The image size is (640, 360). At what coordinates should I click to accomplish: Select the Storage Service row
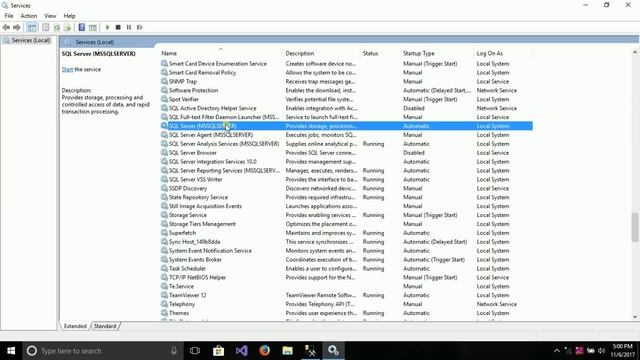tap(347, 216)
